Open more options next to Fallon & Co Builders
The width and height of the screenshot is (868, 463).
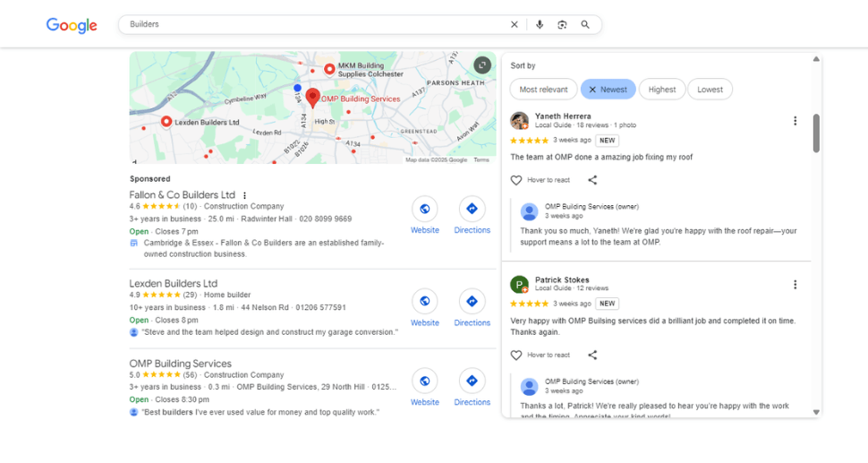click(x=244, y=195)
